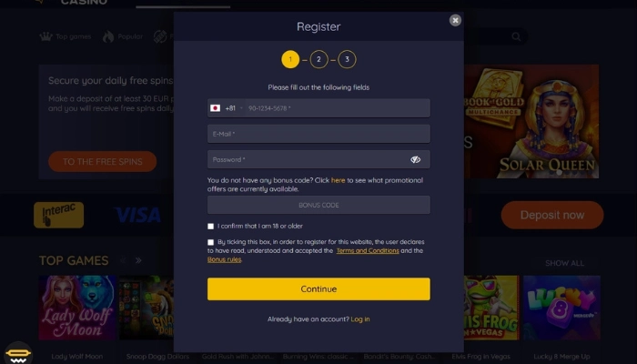
Task: Open the Terms and Conditions link
Action: point(368,250)
